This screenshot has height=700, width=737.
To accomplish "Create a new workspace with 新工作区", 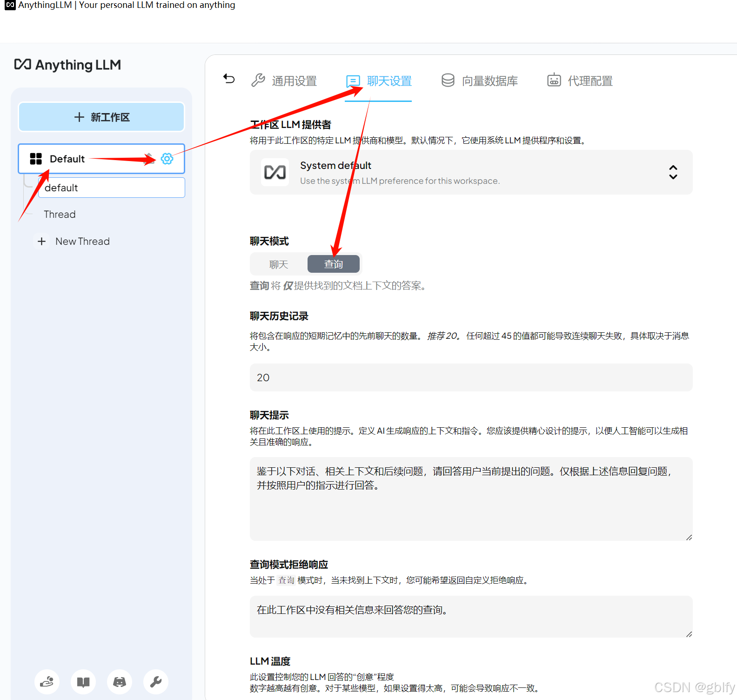I will [101, 117].
